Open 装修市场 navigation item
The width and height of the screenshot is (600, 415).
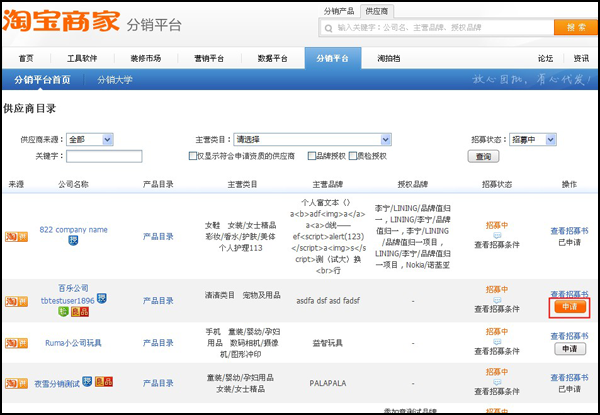(146, 59)
